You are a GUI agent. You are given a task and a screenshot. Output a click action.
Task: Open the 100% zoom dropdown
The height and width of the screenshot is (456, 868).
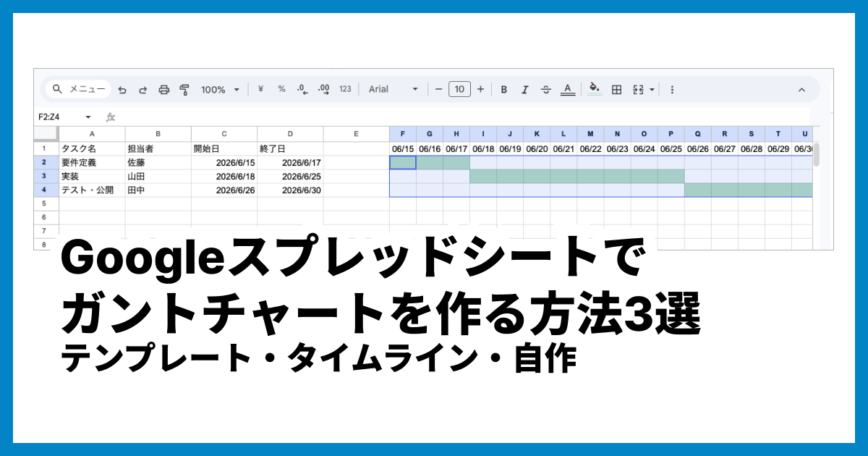pyautogui.click(x=220, y=90)
